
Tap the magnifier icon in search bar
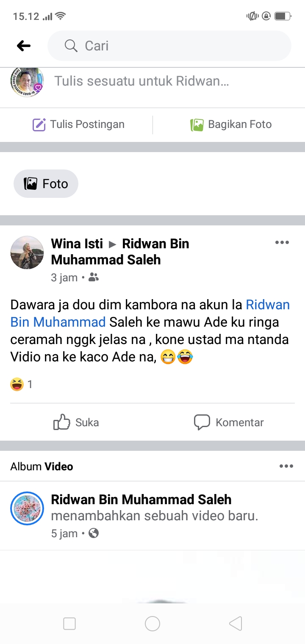tap(71, 46)
